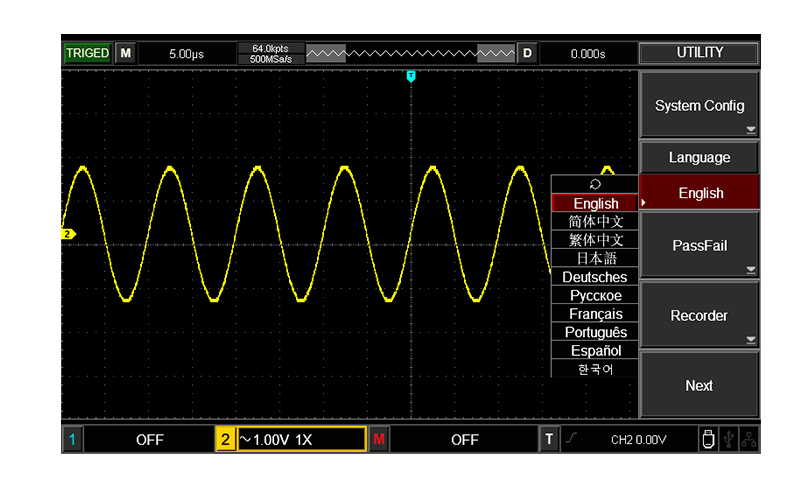
Task: Click the rotate icon atop language list
Action: point(596,184)
